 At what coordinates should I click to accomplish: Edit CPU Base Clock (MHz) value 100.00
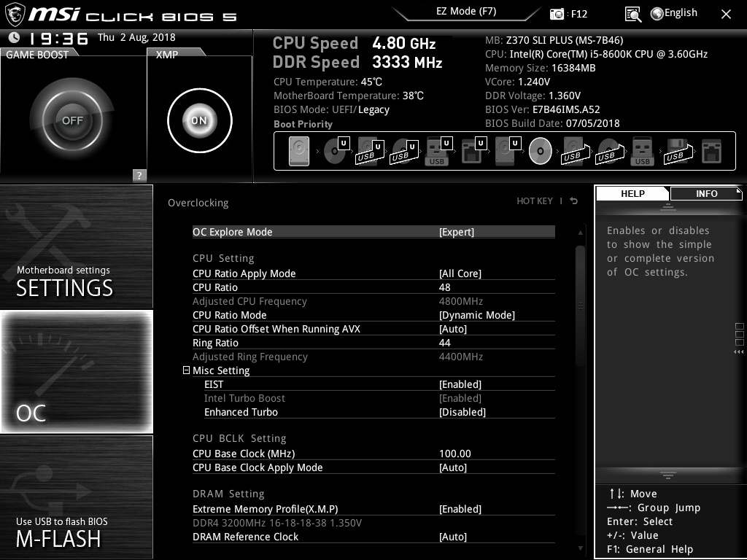tap(455, 454)
